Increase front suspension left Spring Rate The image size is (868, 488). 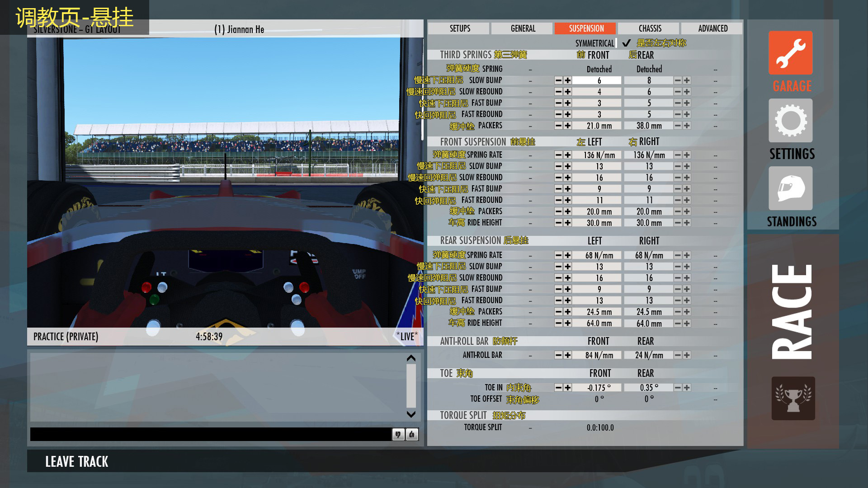(568, 155)
